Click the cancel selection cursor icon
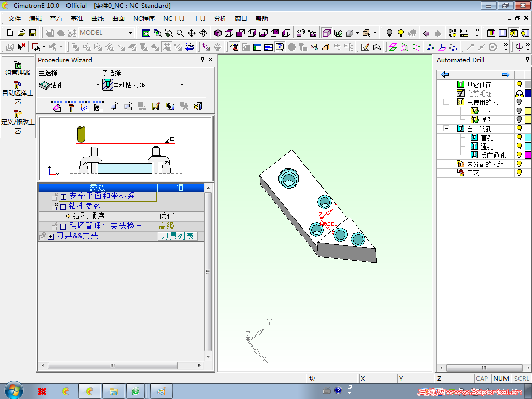This screenshot has height=399, width=532. [x=21, y=47]
